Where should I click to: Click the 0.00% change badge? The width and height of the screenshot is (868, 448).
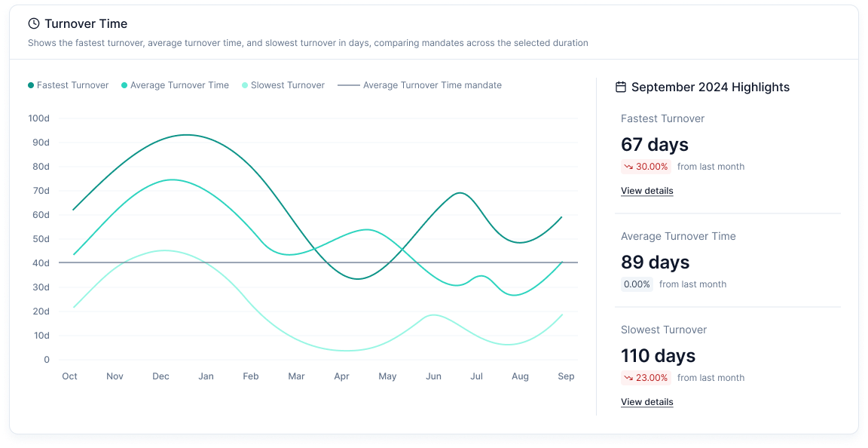pyautogui.click(x=637, y=284)
